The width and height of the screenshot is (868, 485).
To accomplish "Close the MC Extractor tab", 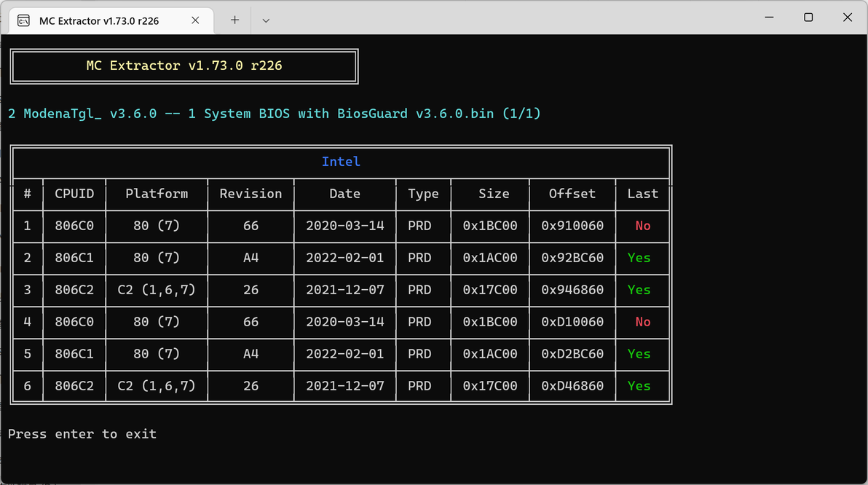I will [195, 20].
